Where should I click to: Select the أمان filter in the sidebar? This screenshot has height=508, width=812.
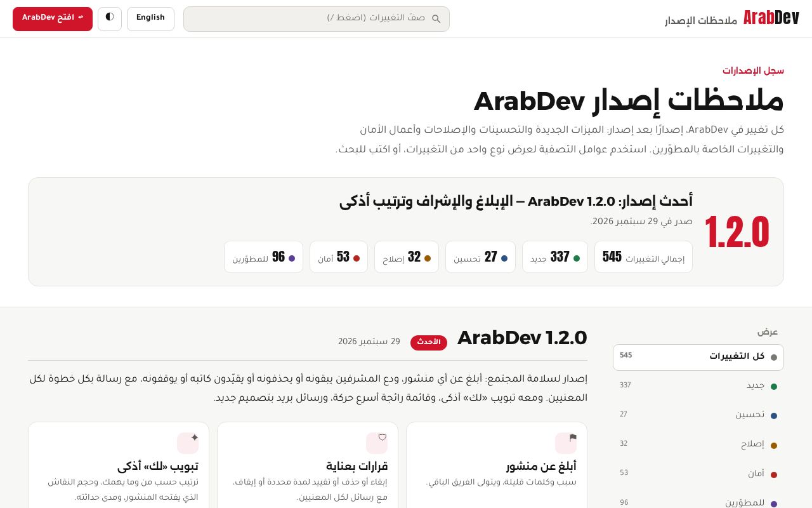click(698, 474)
